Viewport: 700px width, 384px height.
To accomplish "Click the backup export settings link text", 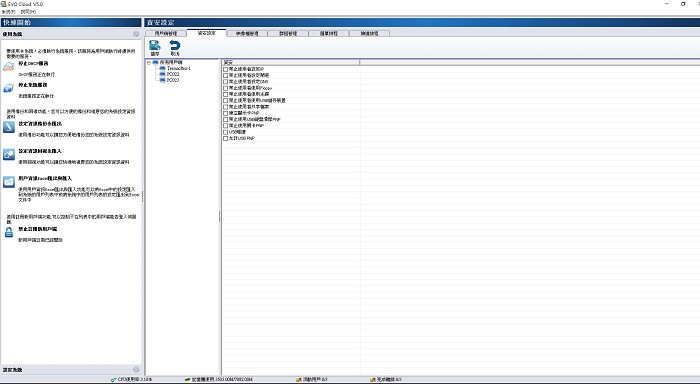I will pyautogui.click(x=40, y=124).
